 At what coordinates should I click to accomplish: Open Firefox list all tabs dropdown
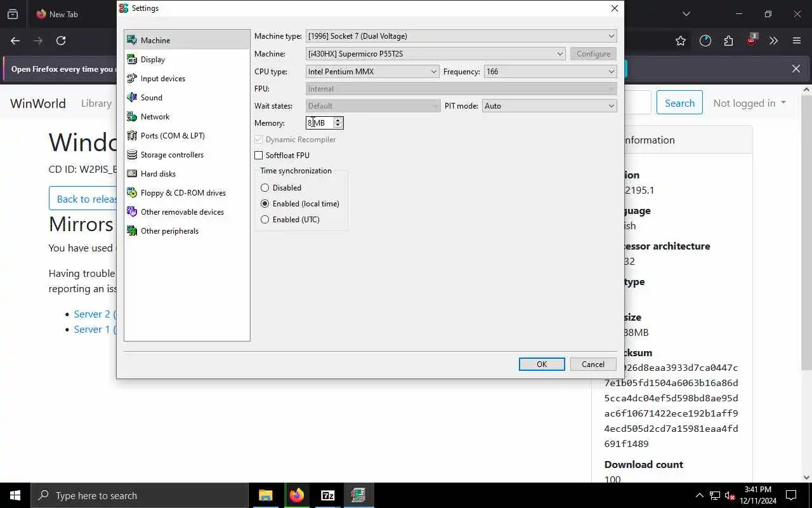click(x=686, y=14)
